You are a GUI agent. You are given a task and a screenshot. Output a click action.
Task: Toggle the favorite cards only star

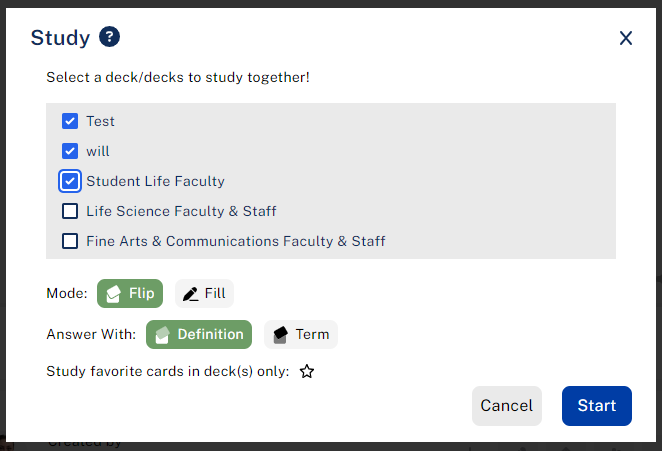(x=307, y=372)
